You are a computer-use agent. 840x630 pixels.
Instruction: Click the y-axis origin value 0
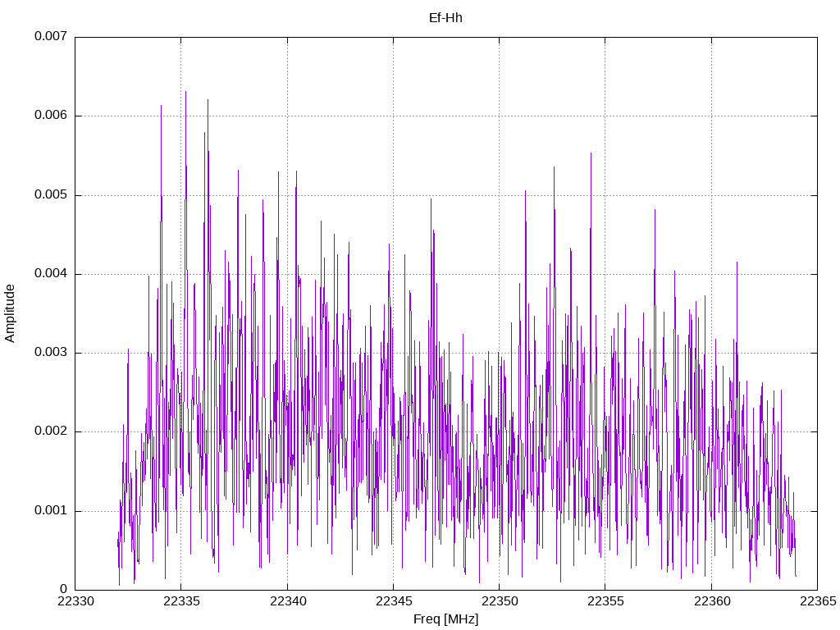(x=64, y=589)
